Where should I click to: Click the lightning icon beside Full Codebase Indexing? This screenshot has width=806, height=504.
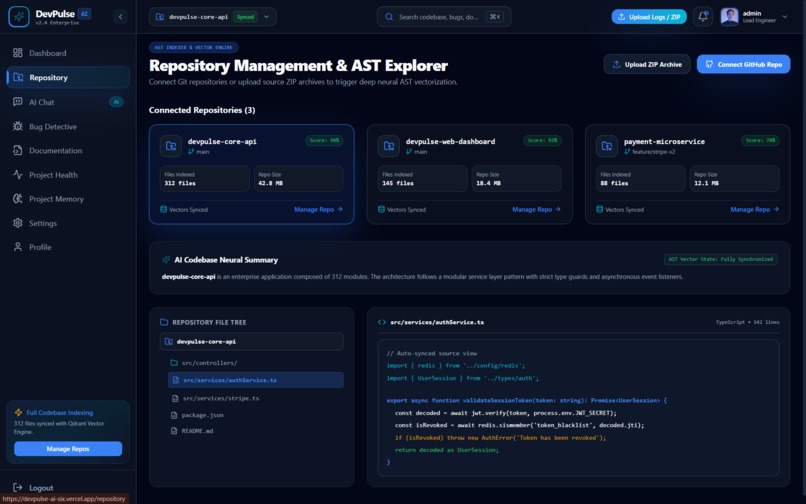point(19,412)
